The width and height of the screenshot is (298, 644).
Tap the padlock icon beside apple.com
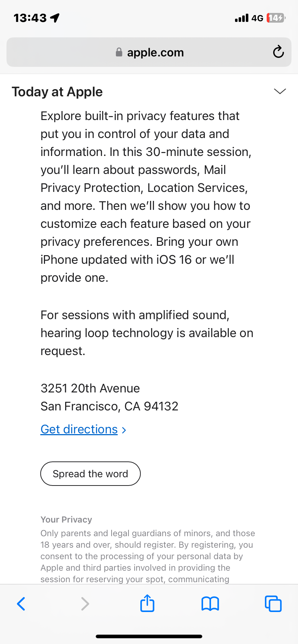(119, 52)
